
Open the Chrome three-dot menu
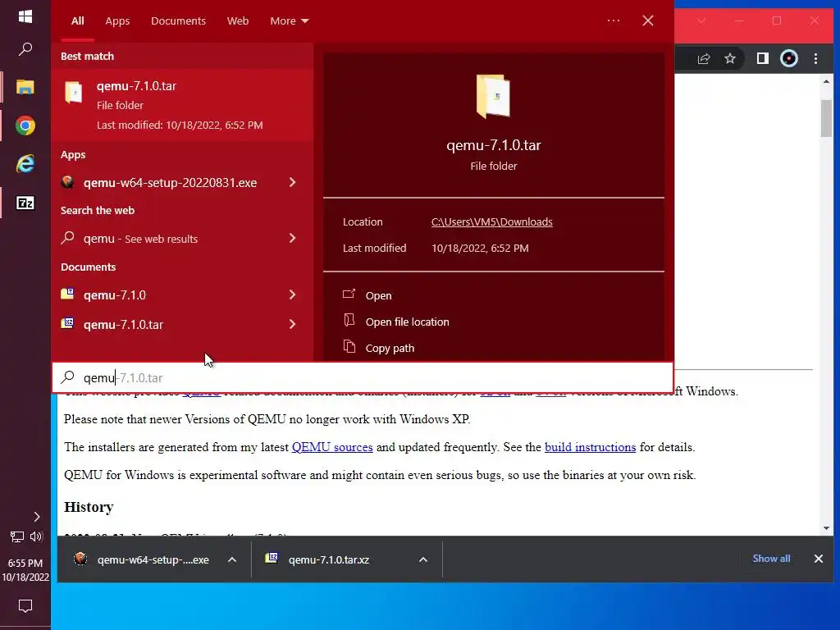click(816, 58)
